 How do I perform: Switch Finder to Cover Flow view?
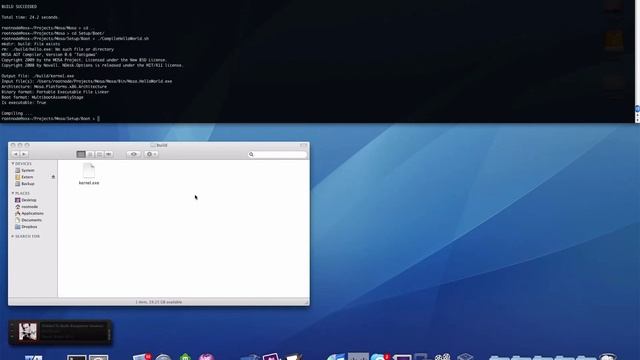point(109,154)
